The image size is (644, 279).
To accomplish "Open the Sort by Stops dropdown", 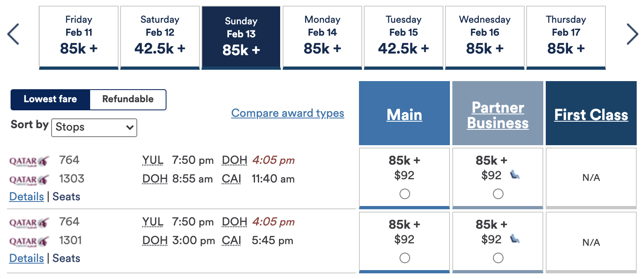I will 94,127.
